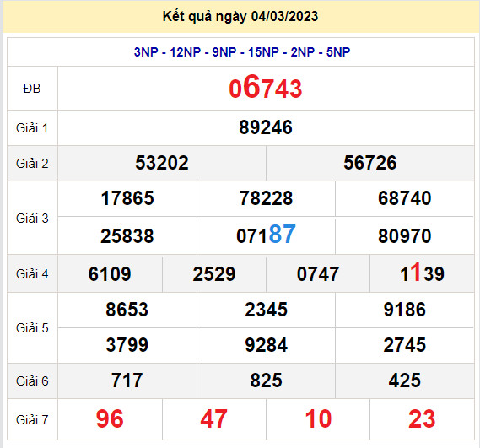
Task: Select the Giải 4 row label
Action: pos(32,273)
